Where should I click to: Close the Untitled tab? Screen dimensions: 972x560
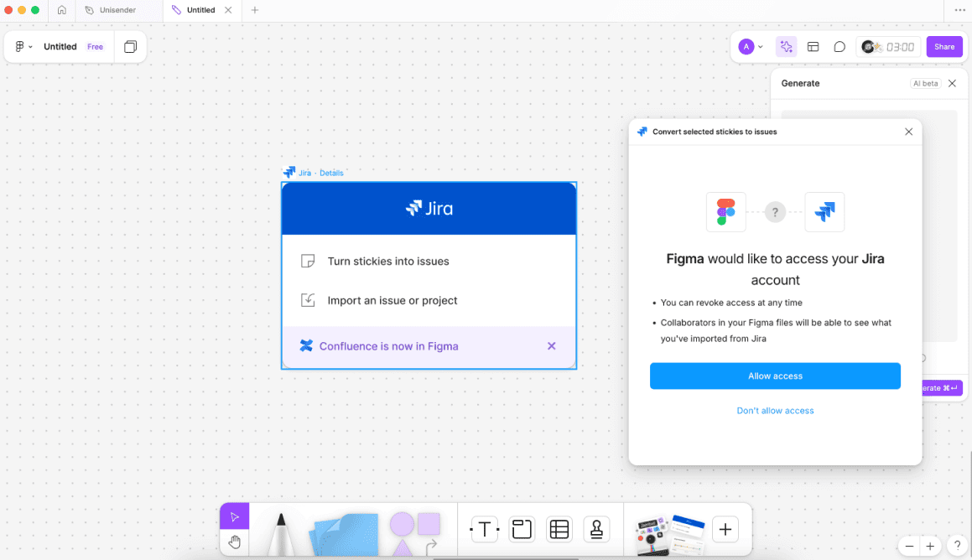228,10
